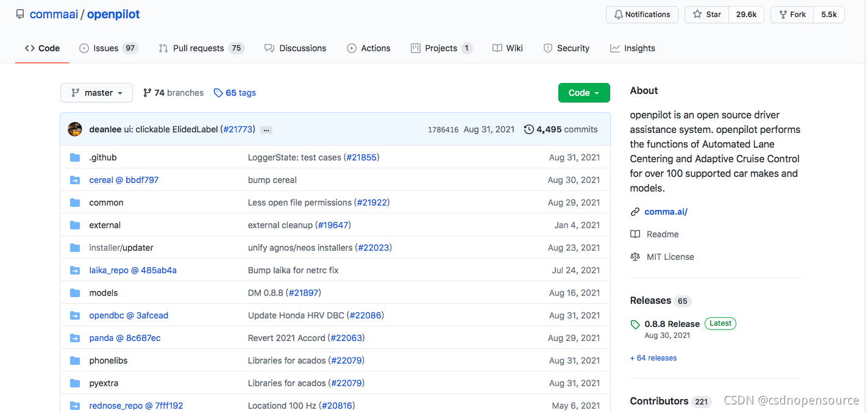Click the folder icon for pyextra
The height and width of the screenshot is (413, 868).
(x=75, y=383)
